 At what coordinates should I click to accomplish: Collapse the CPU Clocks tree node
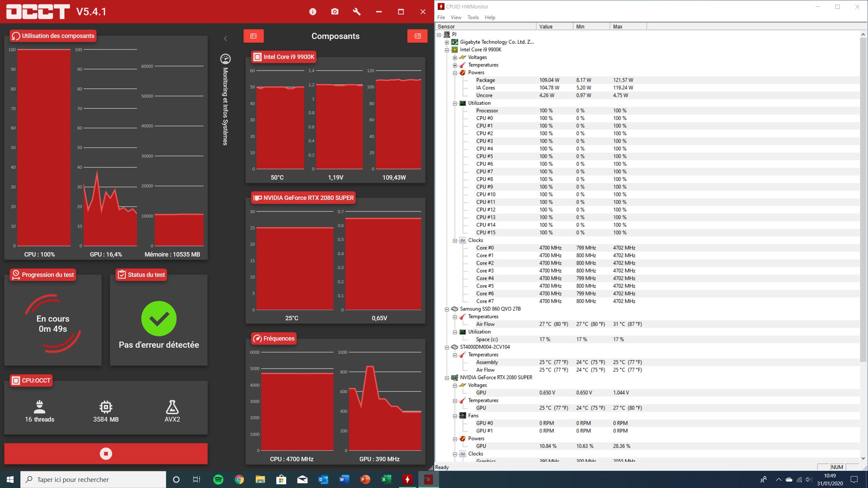455,241
